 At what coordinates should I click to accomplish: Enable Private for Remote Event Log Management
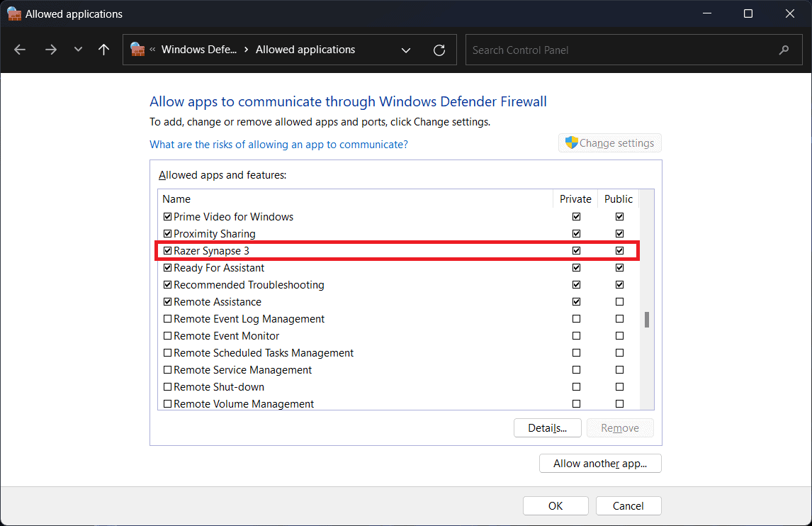[576, 319]
